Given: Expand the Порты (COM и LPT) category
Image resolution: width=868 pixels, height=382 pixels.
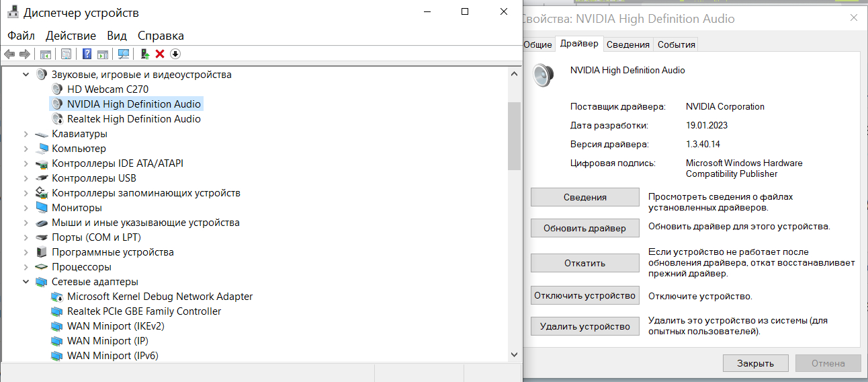Looking at the screenshot, I should pos(26,237).
